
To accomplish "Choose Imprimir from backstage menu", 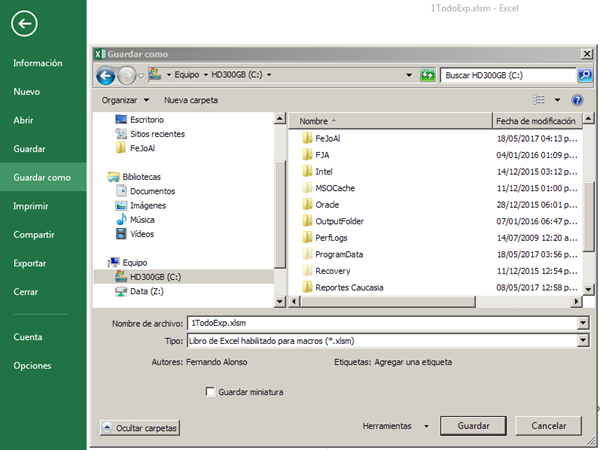I will [x=31, y=206].
